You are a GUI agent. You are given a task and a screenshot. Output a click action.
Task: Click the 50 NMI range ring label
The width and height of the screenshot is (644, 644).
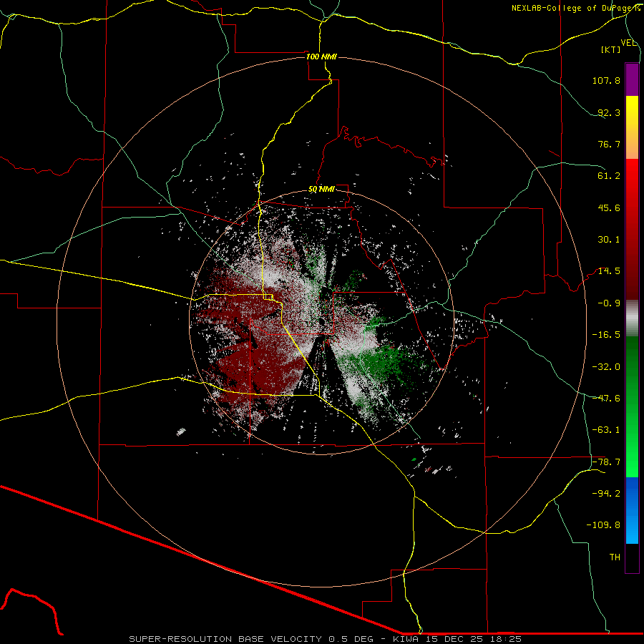pos(321,190)
